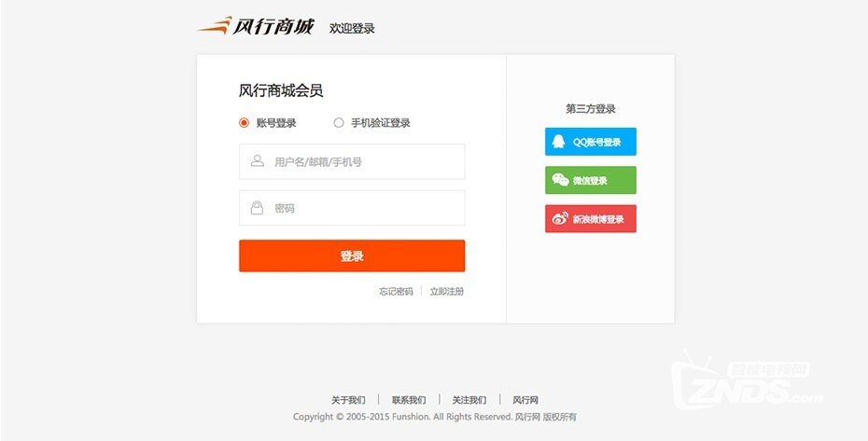Select the 手机验证登录 radio button
Image resolution: width=868 pixels, height=441 pixels.
(339, 123)
